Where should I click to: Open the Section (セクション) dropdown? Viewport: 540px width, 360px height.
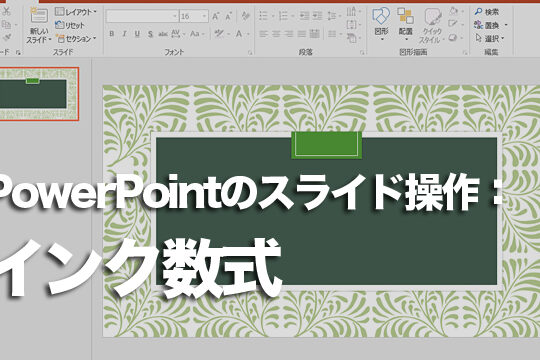76,39
